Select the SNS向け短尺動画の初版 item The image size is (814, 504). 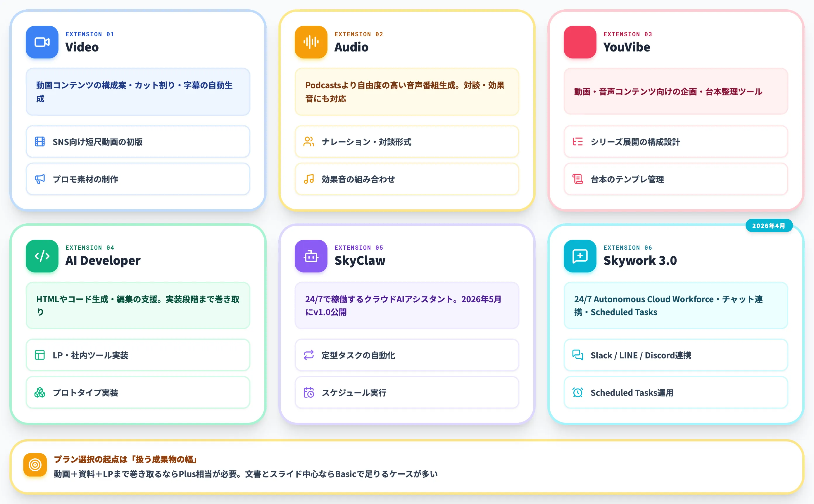pyautogui.click(x=138, y=142)
